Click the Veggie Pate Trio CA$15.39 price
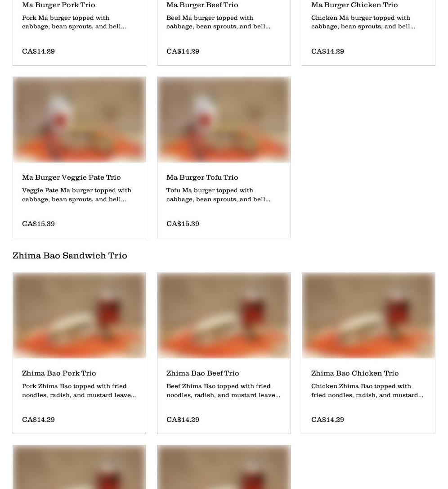 [38, 224]
